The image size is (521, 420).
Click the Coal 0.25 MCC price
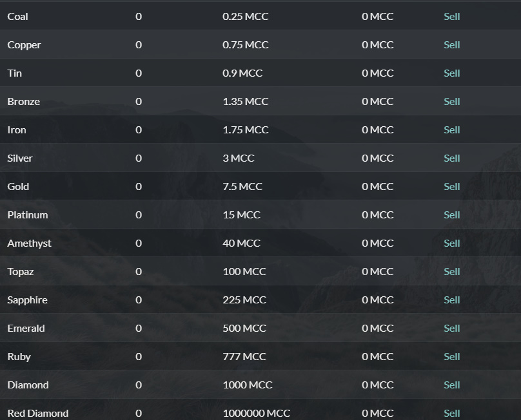[245, 16]
